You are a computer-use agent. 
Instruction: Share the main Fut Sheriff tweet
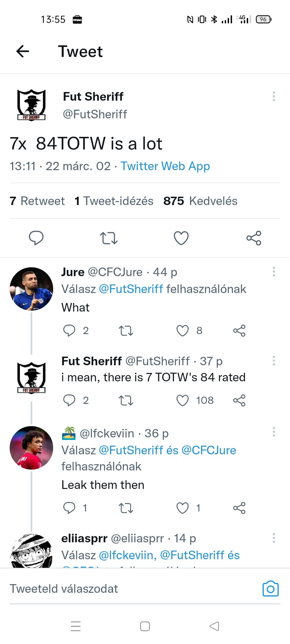pyautogui.click(x=254, y=238)
